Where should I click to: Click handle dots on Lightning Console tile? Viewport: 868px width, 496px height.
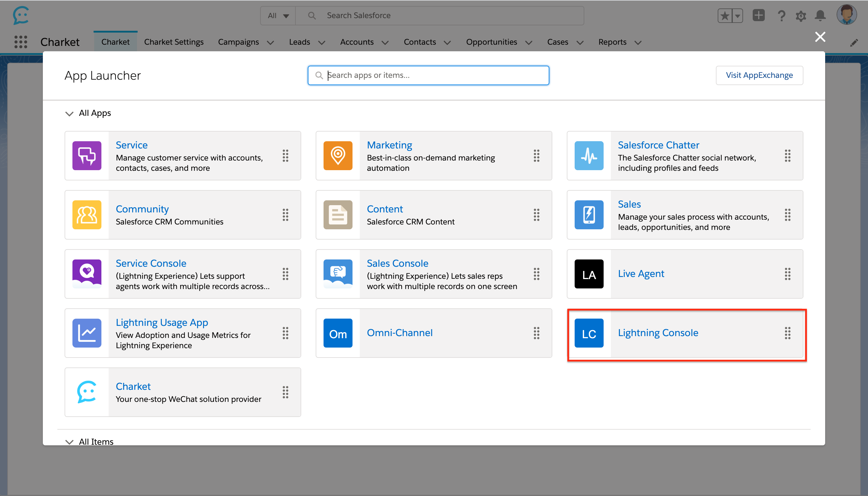click(x=788, y=333)
